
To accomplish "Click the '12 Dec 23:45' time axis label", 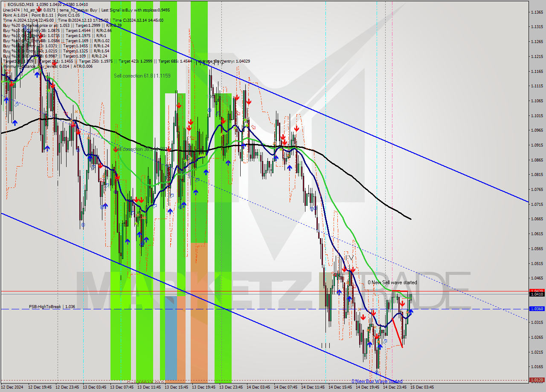I will [x=67, y=387].
